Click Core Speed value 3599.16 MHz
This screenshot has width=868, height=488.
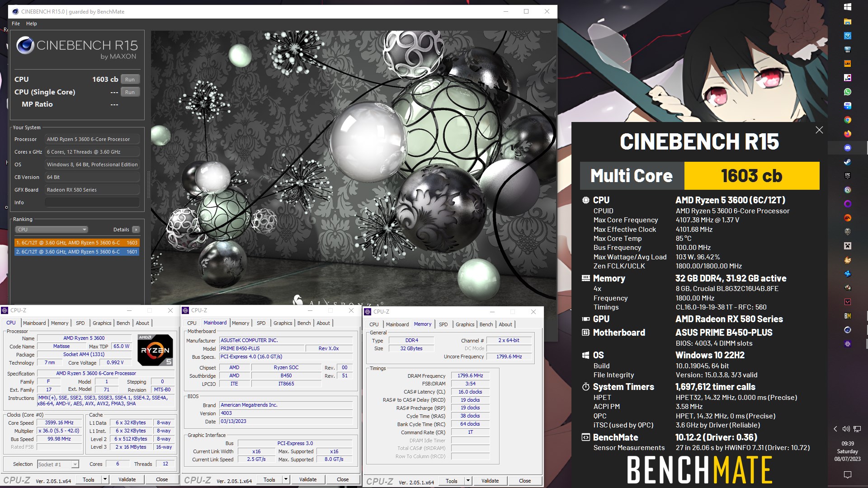point(59,422)
